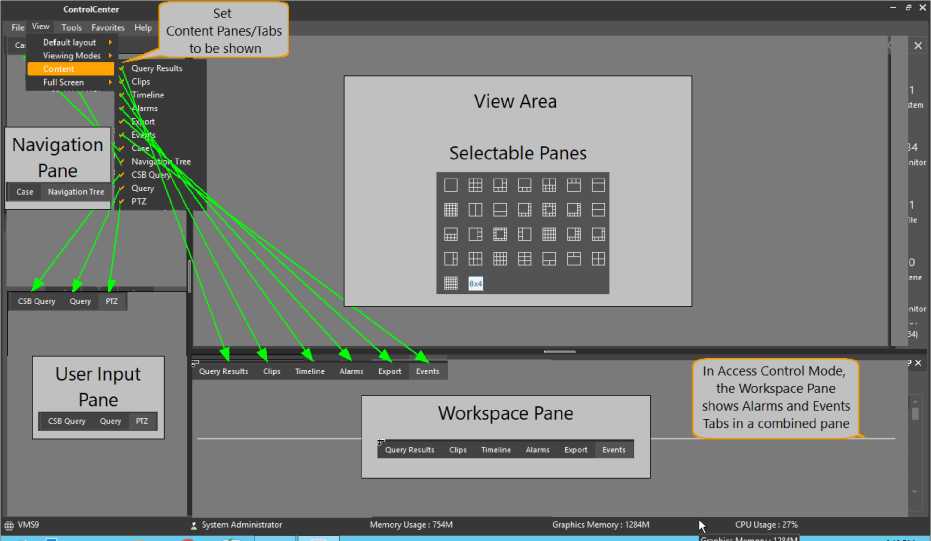Viewport: 931px width, 541px height.
Task: Expand the Default layout submenu
Action: [x=70, y=43]
